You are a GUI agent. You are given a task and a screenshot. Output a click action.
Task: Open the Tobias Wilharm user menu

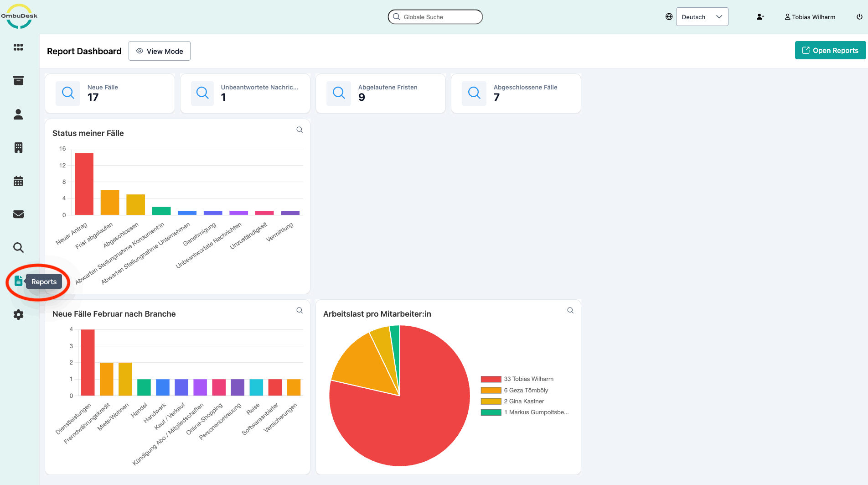(810, 17)
